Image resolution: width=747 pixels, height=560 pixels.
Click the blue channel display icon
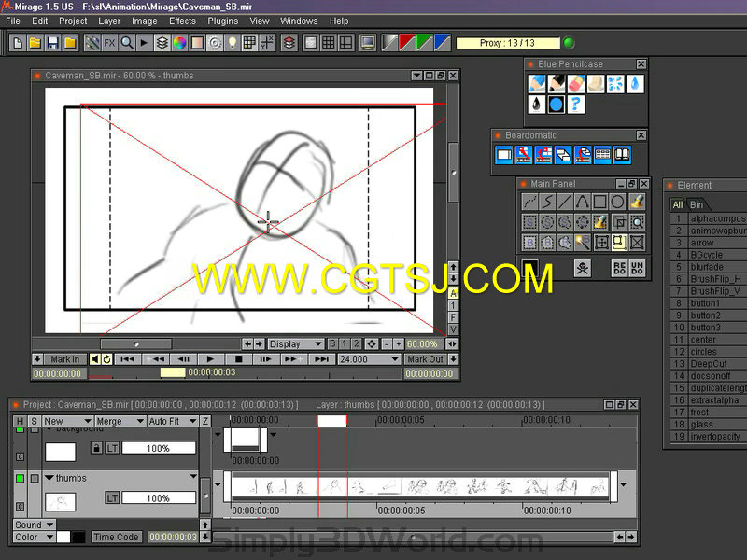point(442,43)
